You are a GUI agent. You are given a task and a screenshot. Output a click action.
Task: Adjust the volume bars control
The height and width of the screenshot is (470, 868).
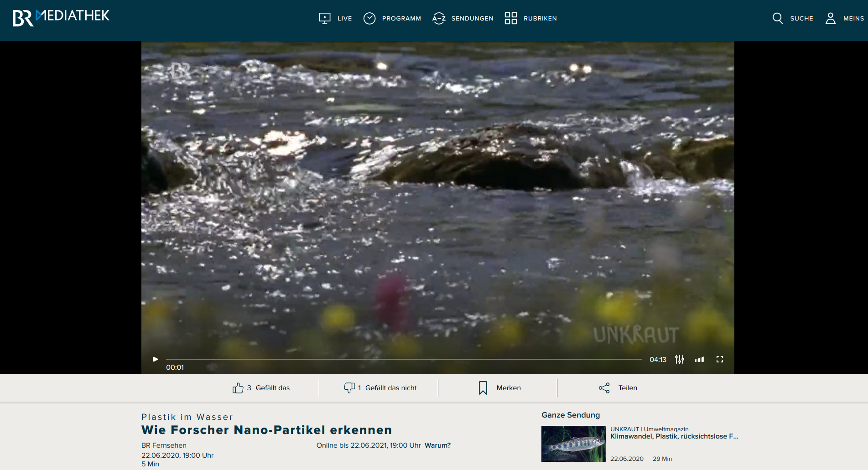coord(700,359)
